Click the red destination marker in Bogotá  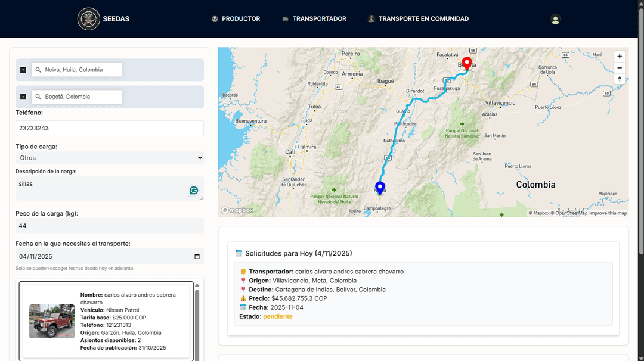point(467,63)
